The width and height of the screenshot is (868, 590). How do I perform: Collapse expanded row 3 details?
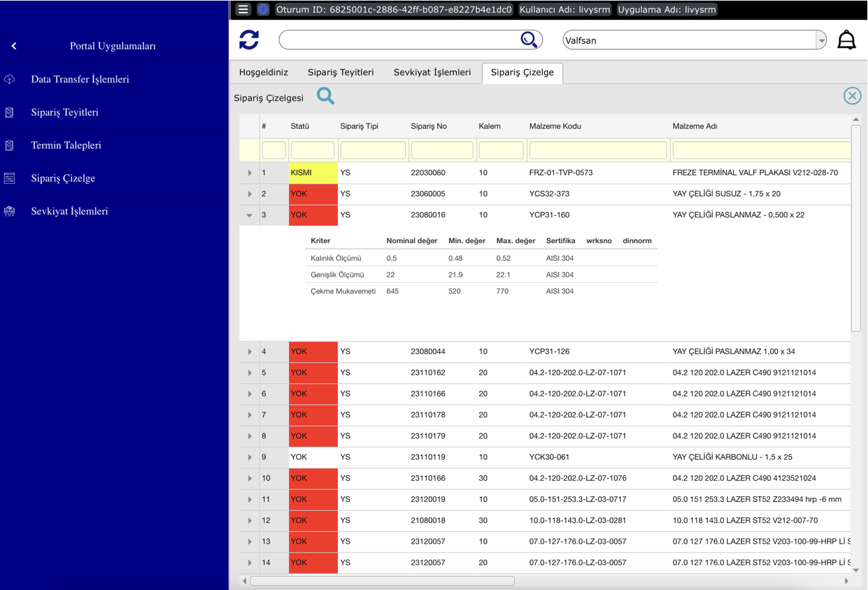pyautogui.click(x=249, y=215)
